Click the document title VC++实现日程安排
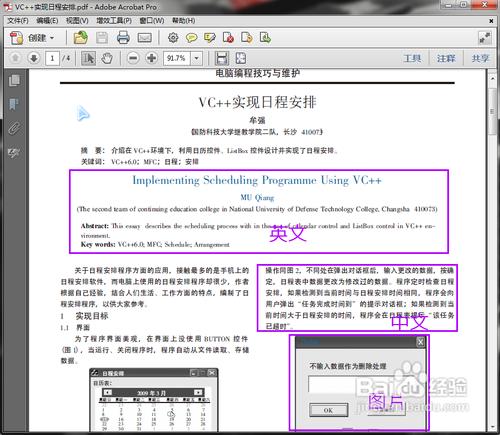 [x=257, y=102]
